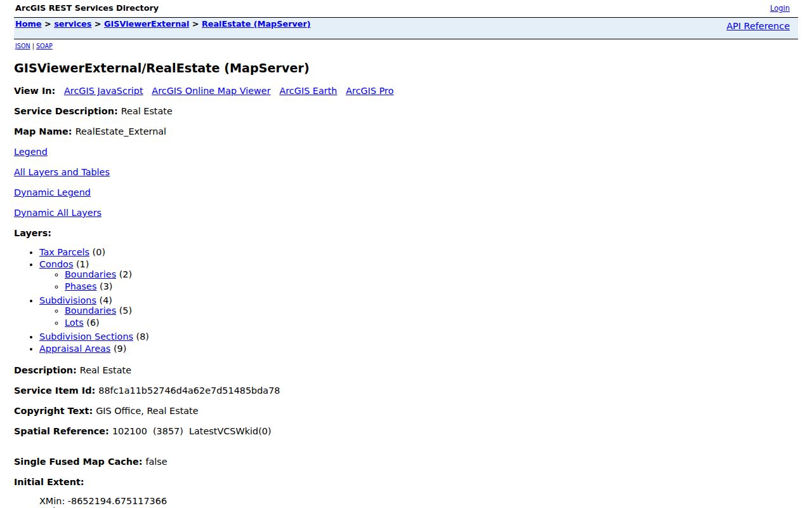Open the Tax Parcels layer
The width and height of the screenshot is (812, 508).
64,252
